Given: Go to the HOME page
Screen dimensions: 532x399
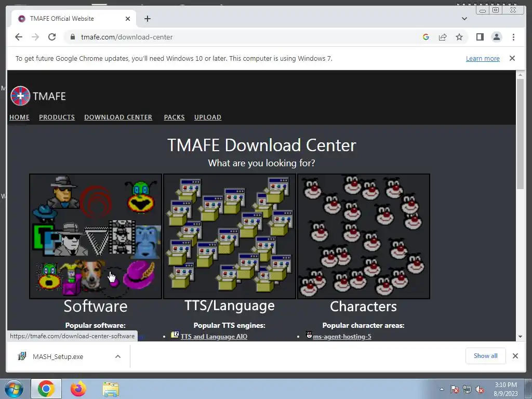Looking at the screenshot, I should [19, 117].
